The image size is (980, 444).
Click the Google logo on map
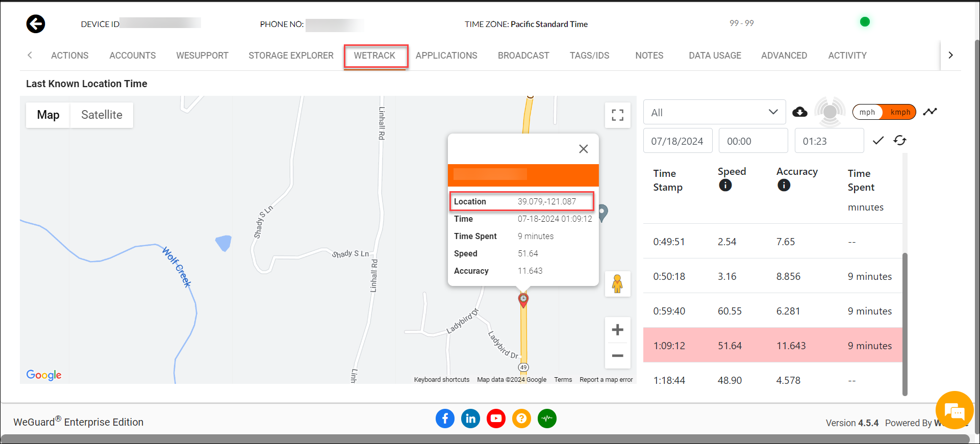tap(44, 375)
